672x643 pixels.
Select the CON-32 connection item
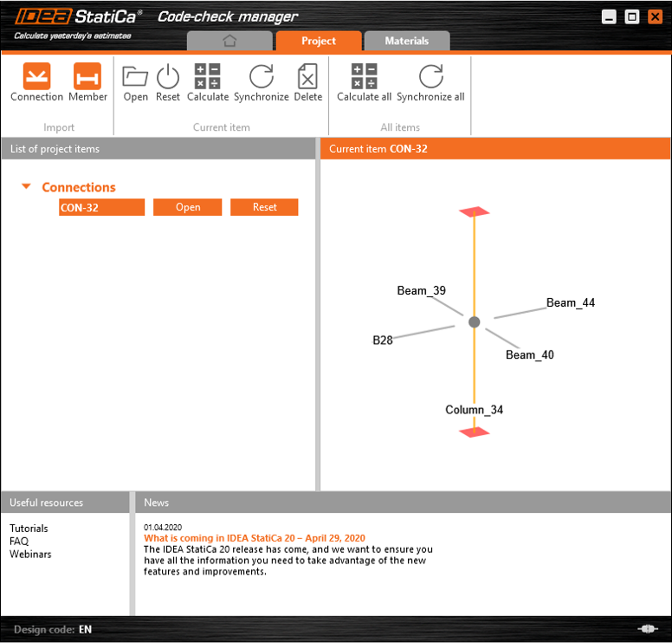[x=101, y=207]
